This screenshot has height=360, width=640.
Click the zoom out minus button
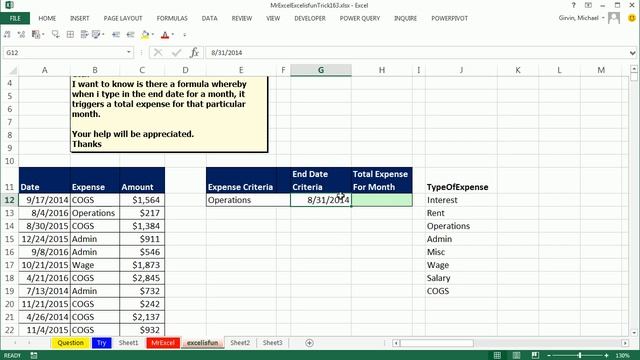[x=549, y=356]
